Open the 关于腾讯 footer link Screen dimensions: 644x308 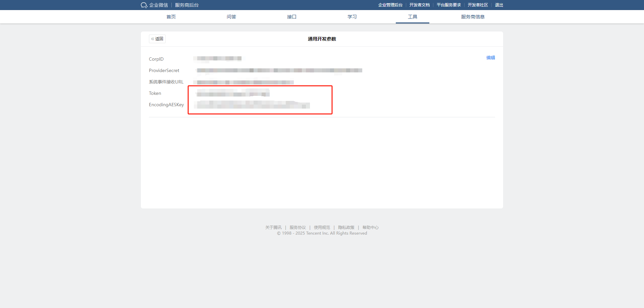tap(273, 228)
